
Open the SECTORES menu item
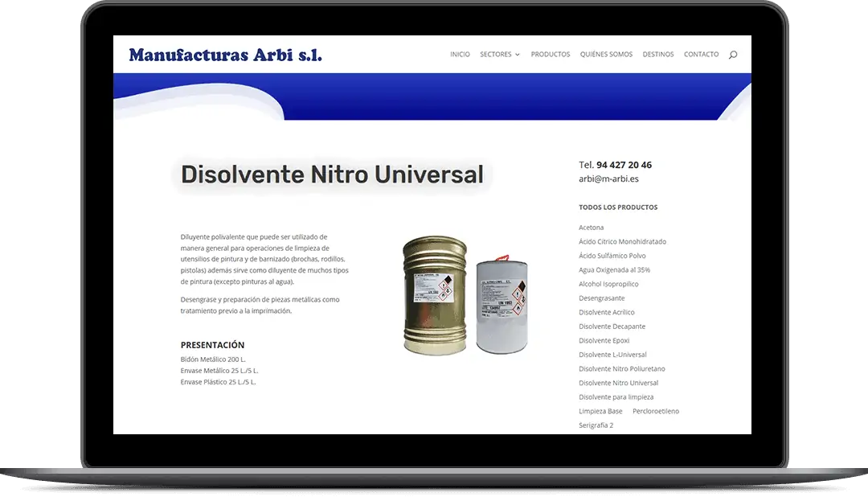[496, 55]
